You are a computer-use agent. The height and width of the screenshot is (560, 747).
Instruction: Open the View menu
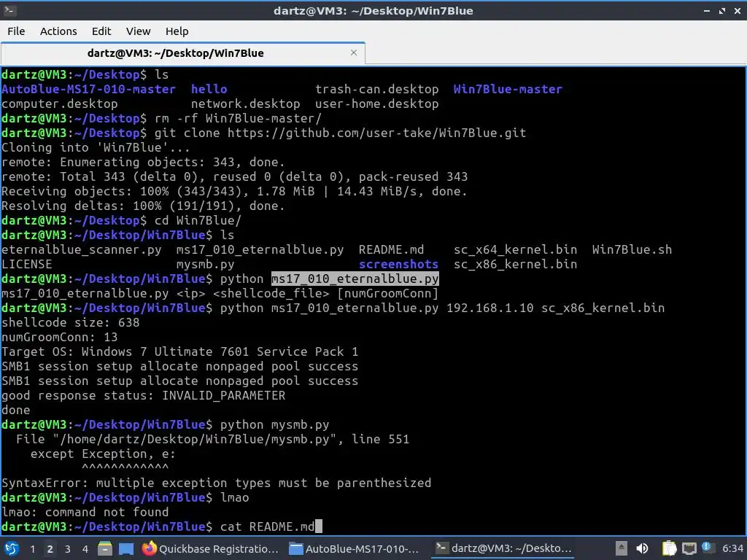(x=138, y=31)
